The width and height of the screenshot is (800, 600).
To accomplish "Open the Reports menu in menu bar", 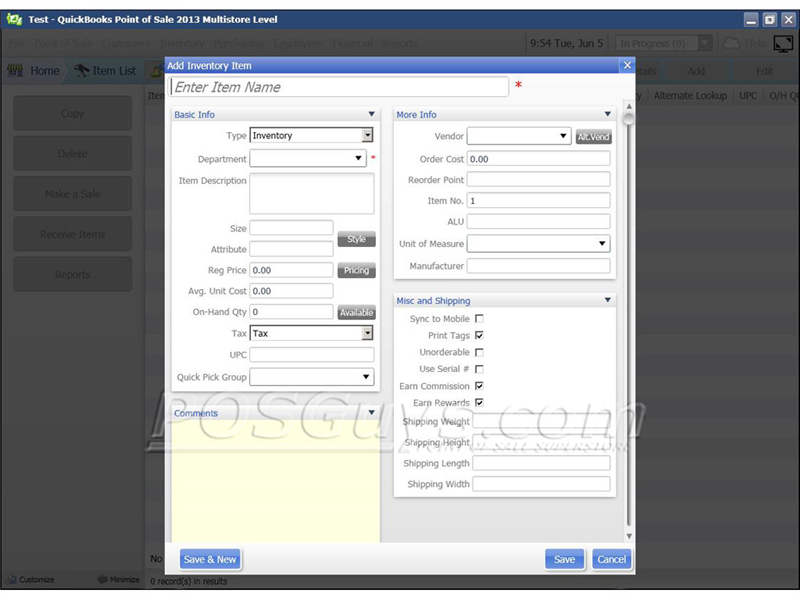I will [x=399, y=43].
